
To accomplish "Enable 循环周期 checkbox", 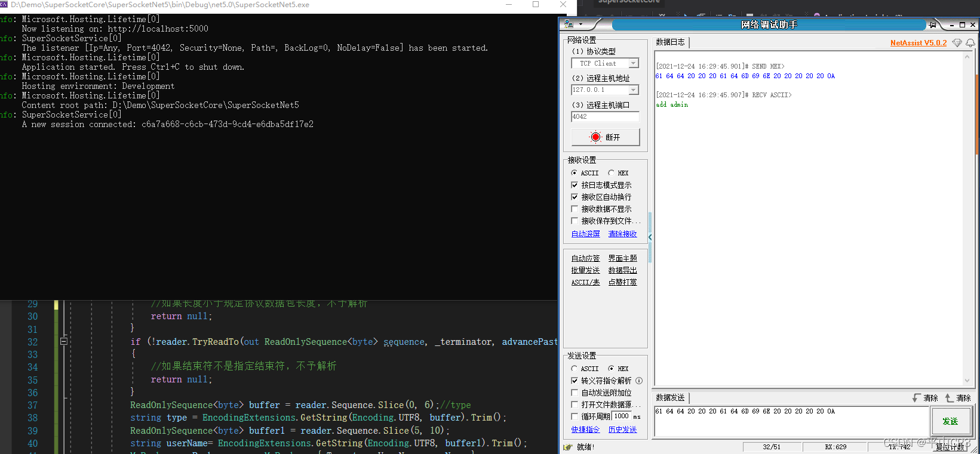I will tap(575, 416).
